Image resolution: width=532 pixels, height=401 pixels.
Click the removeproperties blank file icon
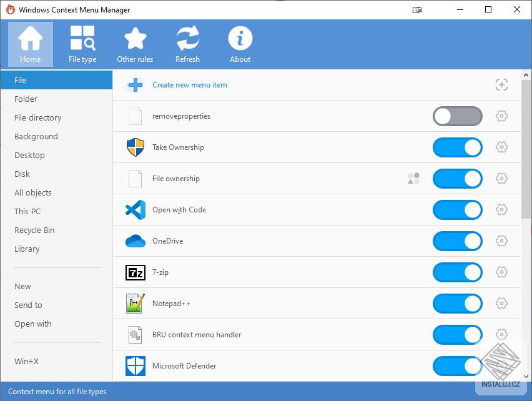pyautogui.click(x=135, y=116)
